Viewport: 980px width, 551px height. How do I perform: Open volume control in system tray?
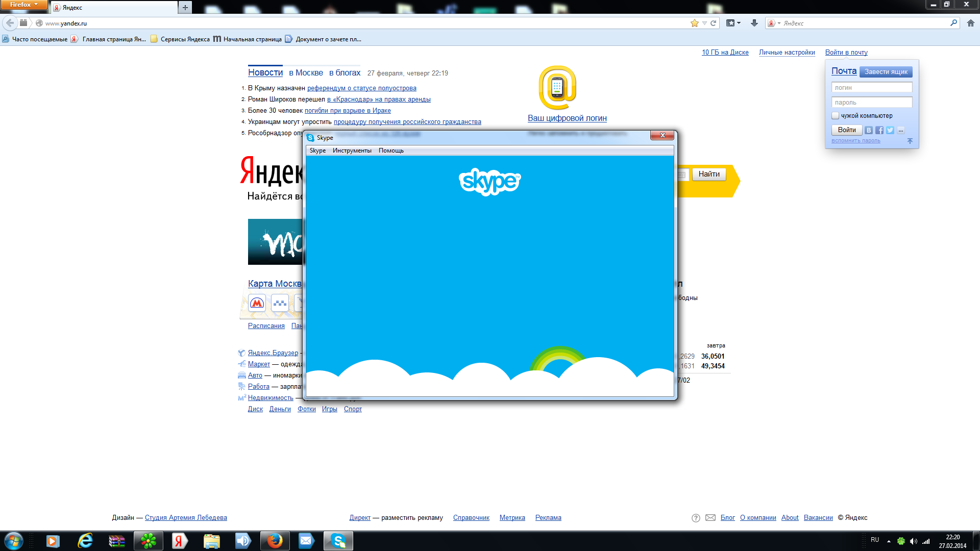click(913, 541)
